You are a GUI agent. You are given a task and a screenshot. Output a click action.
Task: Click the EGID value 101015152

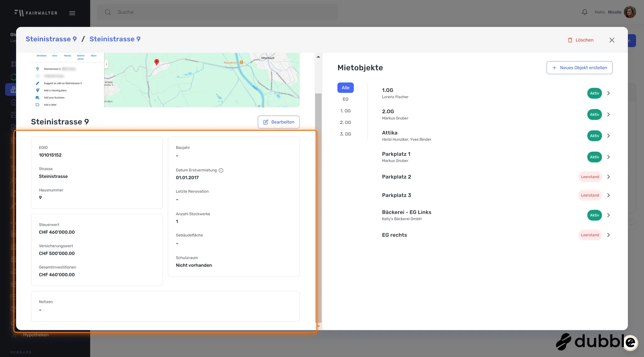(50, 155)
